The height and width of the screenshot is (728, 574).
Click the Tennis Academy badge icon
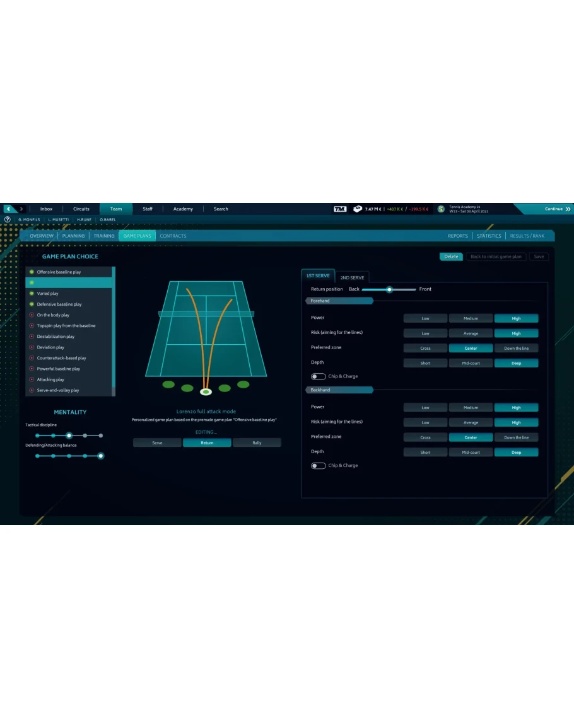click(x=442, y=209)
